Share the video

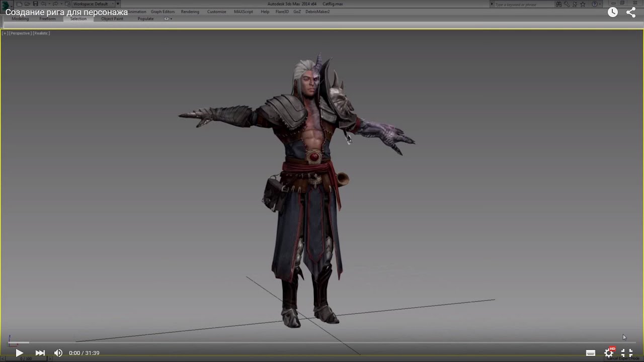click(631, 13)
